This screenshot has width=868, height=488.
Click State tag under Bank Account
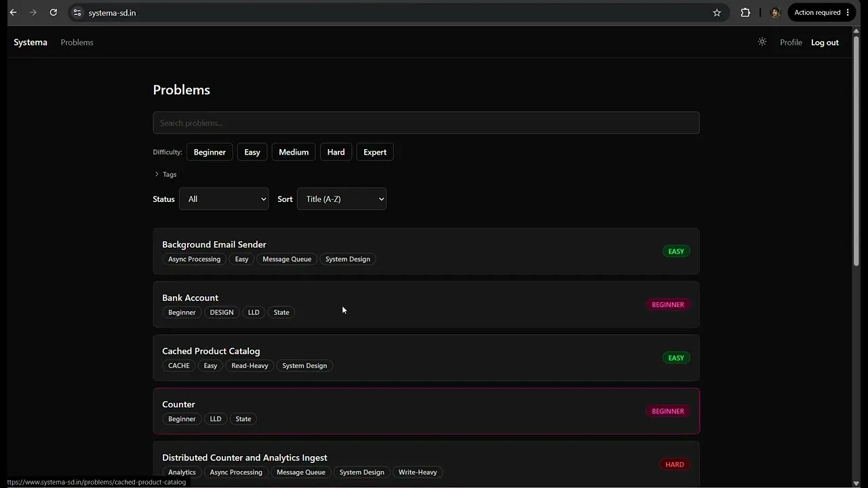(x=281, y=312)
